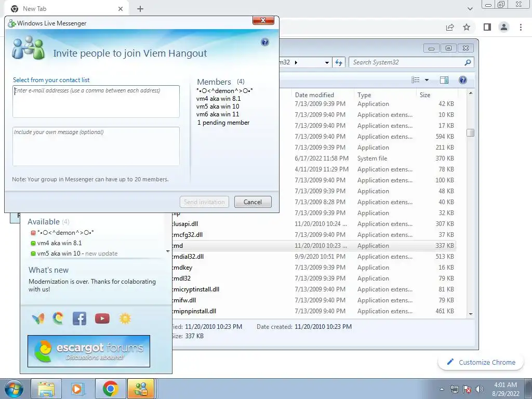This screenshot has height=399, width=532.
Task: Click Chrome share page icon
Action: (x=450, y=27)
